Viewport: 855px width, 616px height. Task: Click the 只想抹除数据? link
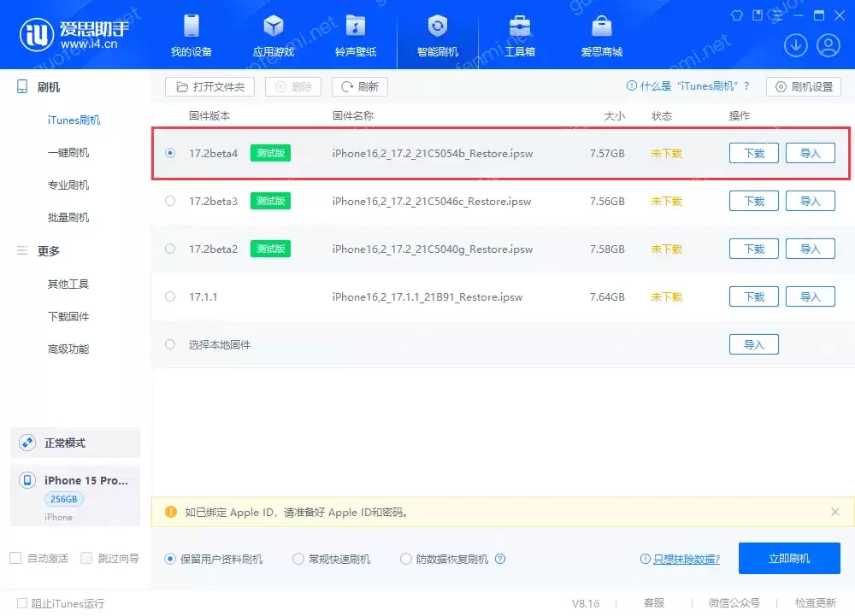coord(684,558)
